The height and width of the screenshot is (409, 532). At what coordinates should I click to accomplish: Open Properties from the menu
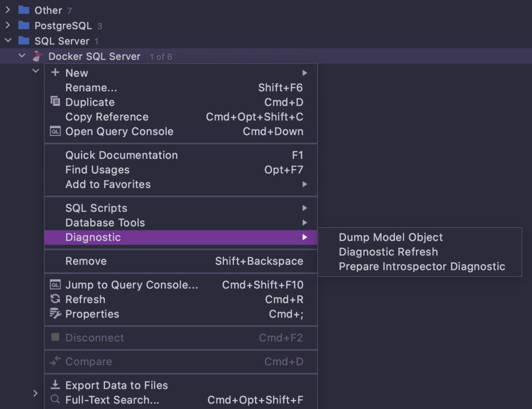point(181,314)
